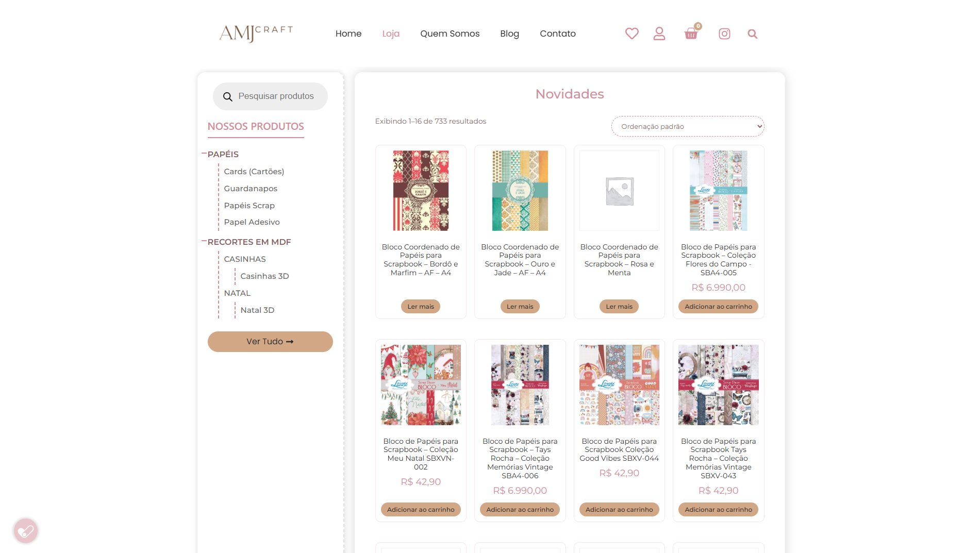Add Flores do Campo SBA4-005 to cart
This screenshot has width=980, height=553.
719,307
